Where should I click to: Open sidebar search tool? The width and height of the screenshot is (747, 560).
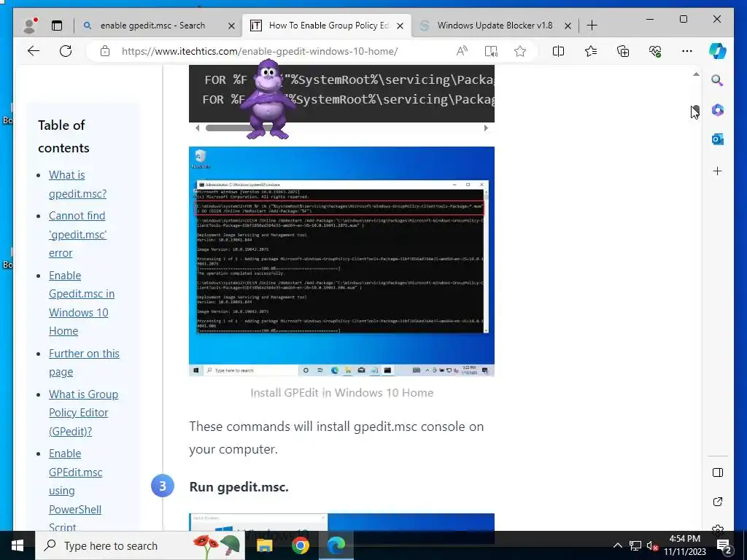click(x=718, y=80)
